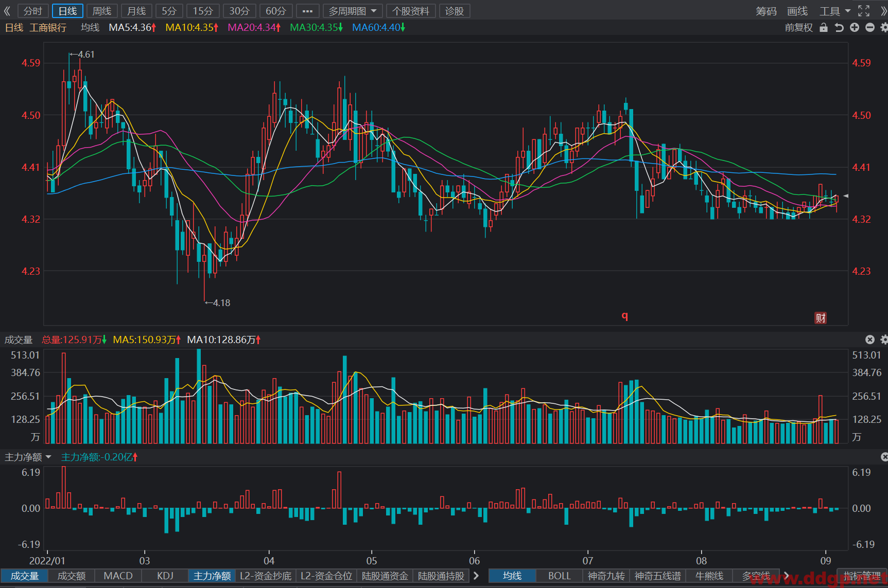Click the right double-chevron expand icon
The height and width of the screenshot is (588, 888).
click(x=884, y=11)
